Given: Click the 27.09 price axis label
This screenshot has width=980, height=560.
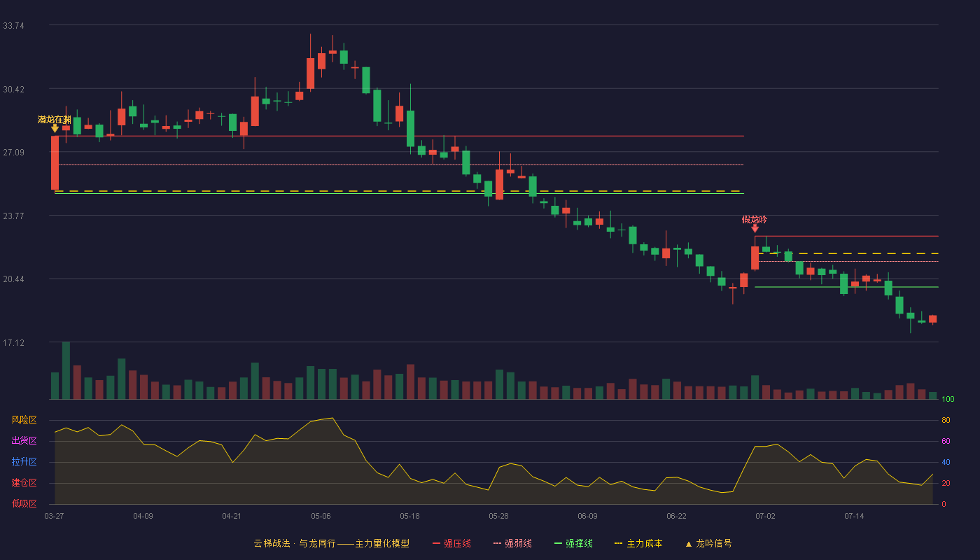Looking at the screenshot, I should point(13,153).
